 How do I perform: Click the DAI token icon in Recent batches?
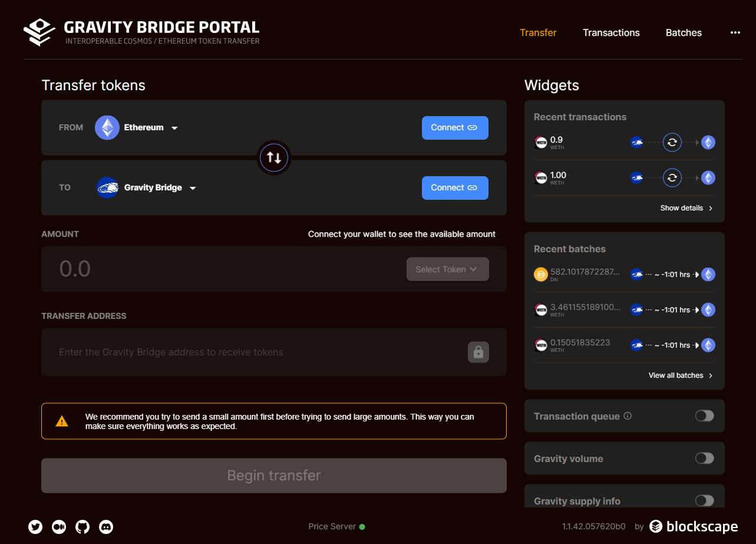540,275
